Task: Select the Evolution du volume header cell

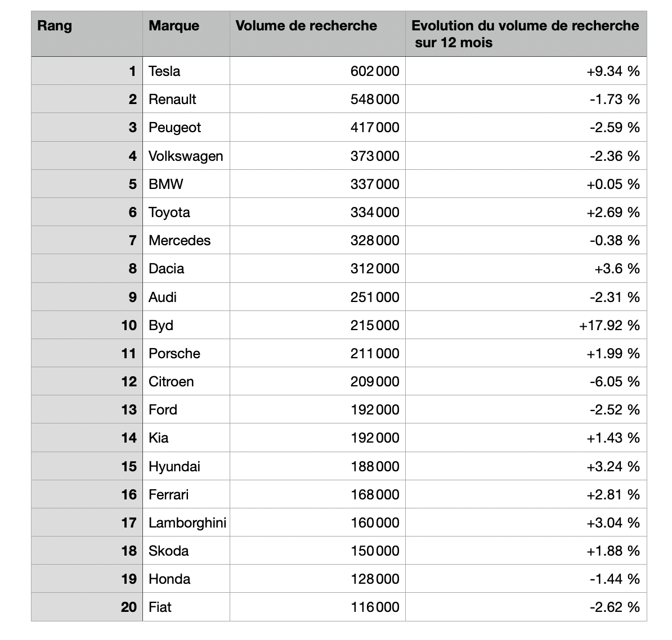Action: point(525,34)
